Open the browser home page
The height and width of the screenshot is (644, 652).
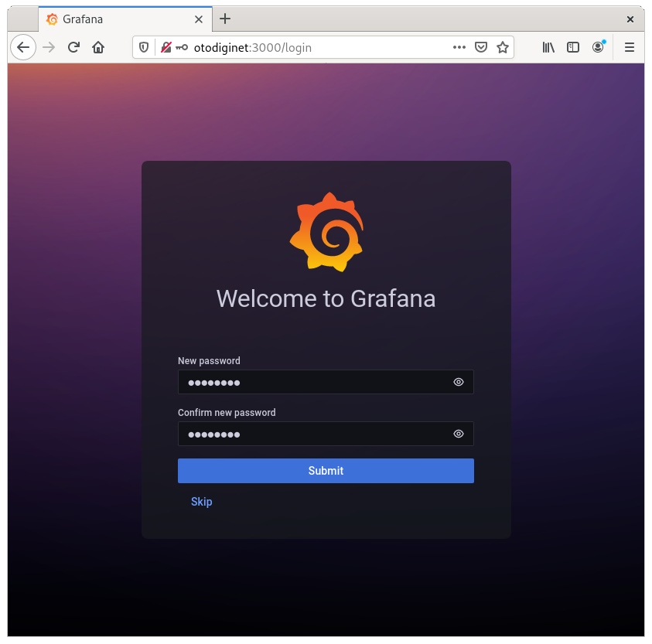click(x=98, y=47)
